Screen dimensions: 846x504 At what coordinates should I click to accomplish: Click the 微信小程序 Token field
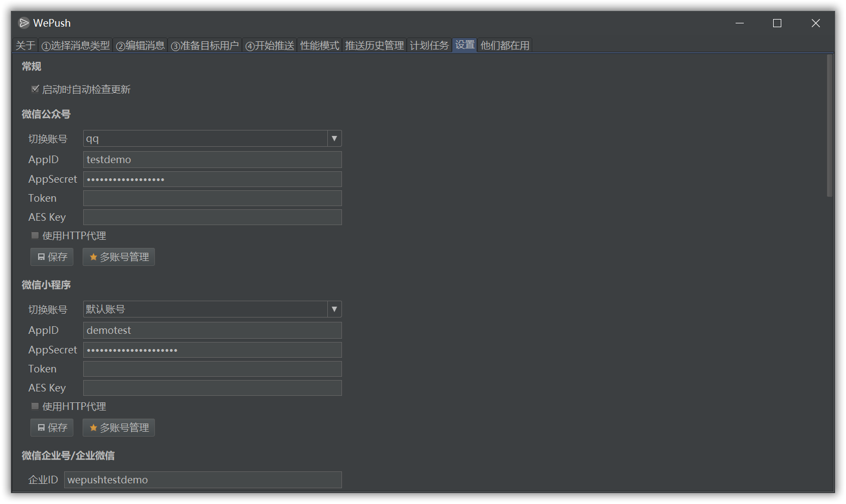[x=212, y=369]
